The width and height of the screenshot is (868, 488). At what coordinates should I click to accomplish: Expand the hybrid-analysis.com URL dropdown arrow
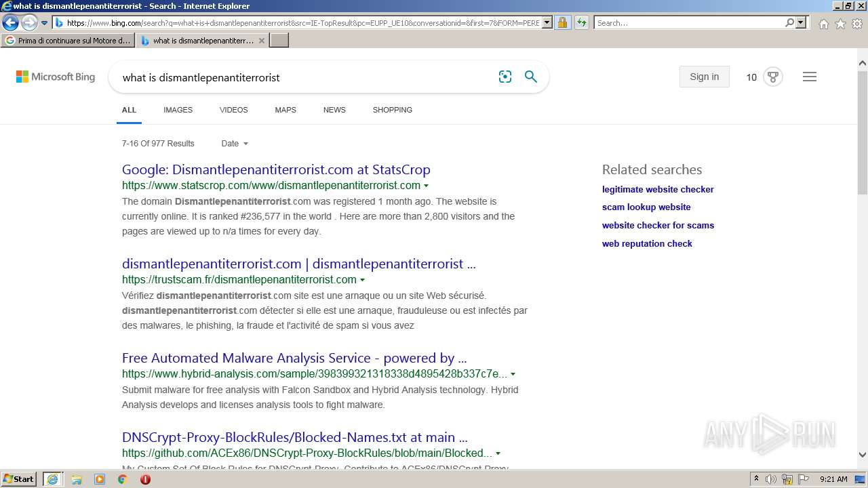pyautogui.click(x=513, y=374)
